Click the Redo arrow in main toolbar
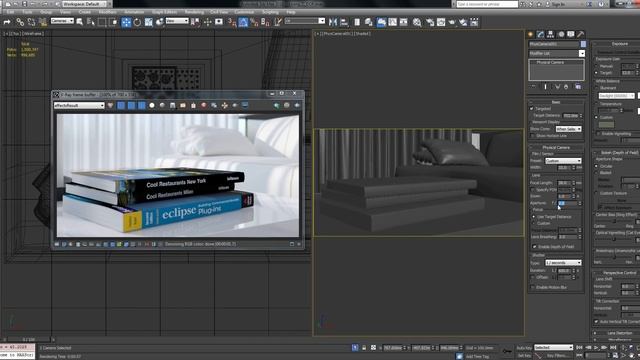Image resolution: width=640 pixels, height=360 pixels. (7, 22)
